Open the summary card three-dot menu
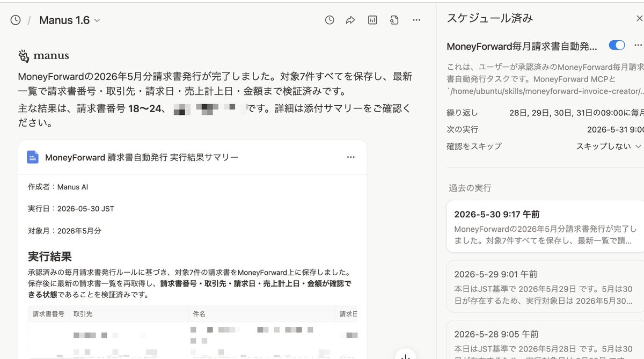Image resolution: width=644 pixels, height=359 pixels. pos(350,157)
